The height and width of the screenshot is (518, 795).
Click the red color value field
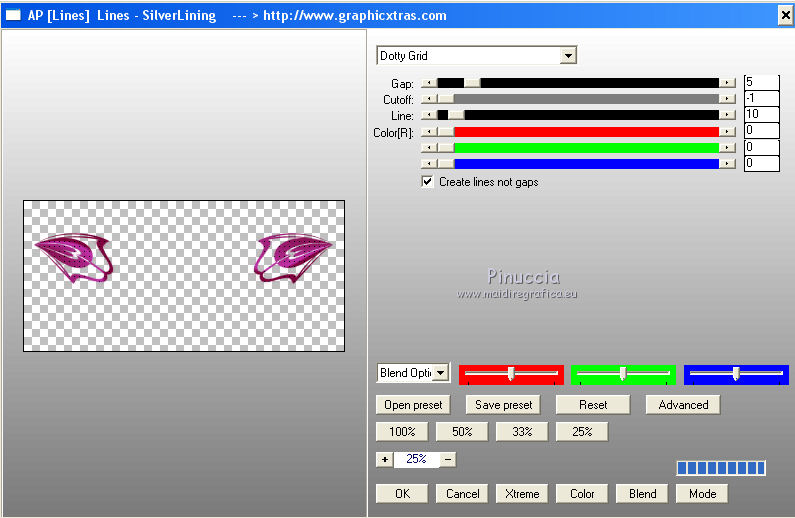pos(762,131)
